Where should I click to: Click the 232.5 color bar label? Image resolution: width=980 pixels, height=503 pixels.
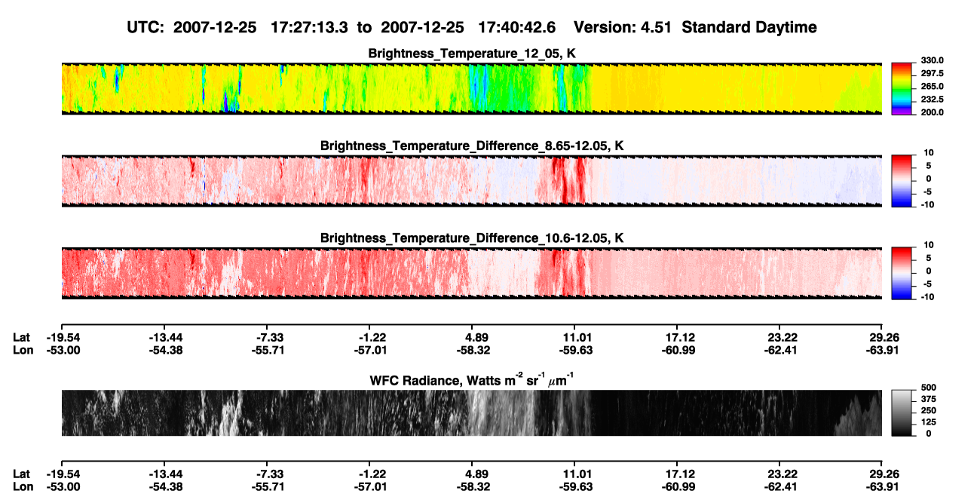[x=932, y=99]
